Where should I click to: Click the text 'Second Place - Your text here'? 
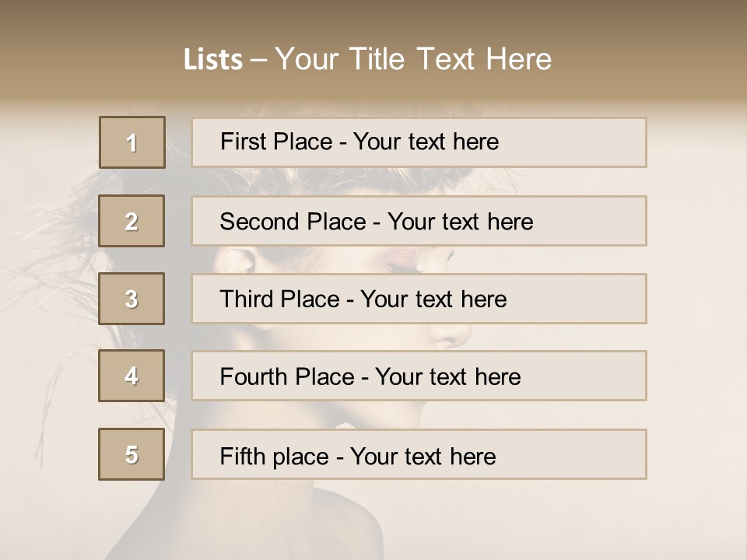(x=377, y=222)
